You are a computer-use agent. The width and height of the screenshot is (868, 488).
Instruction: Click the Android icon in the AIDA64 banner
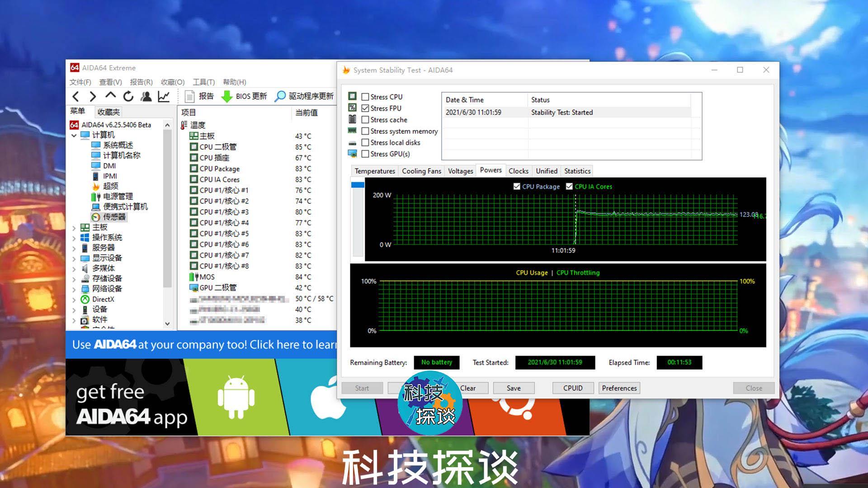pyautogui.click(x=236, y=397)
